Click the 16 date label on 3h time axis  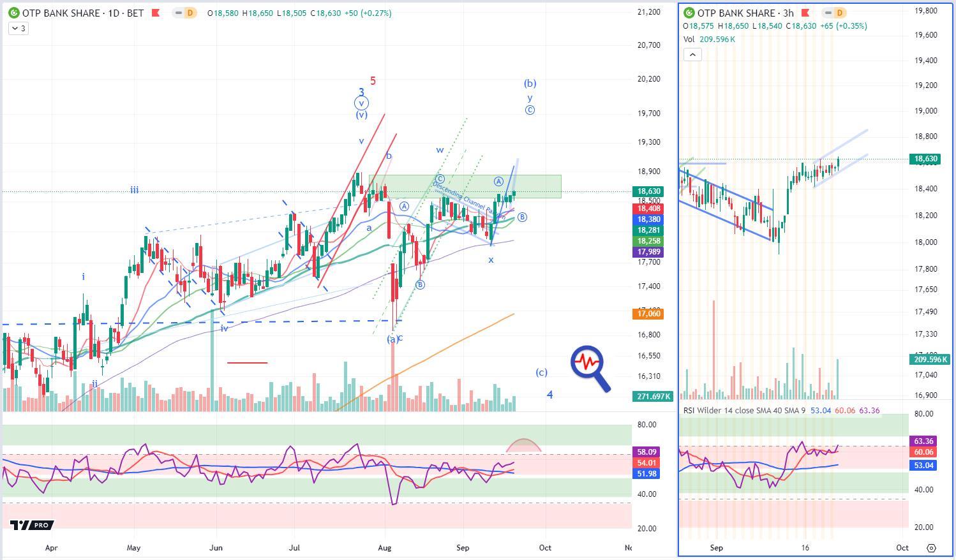[x=805, y=547]
